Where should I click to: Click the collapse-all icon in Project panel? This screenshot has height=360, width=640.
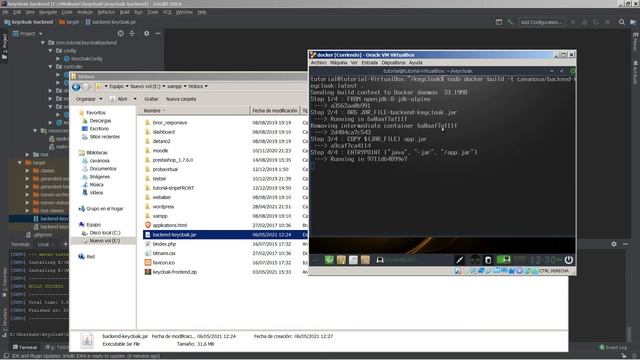(132, 33)
